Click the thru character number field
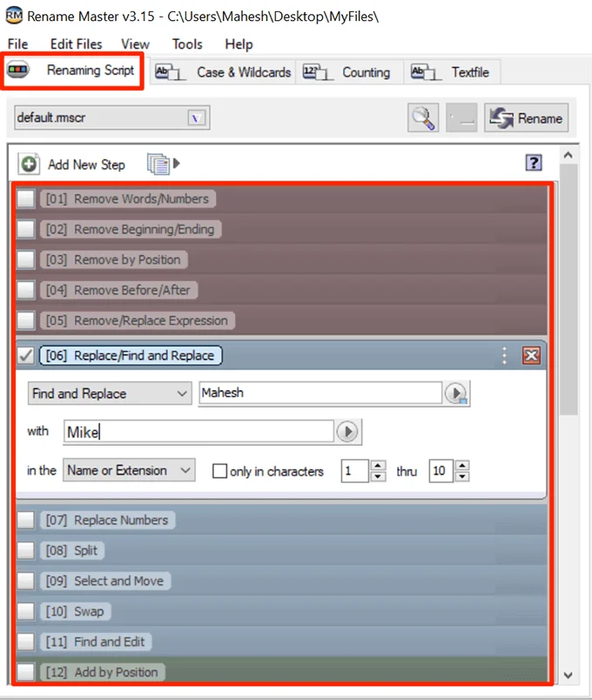Image resolution: width=592 pixels, height=700 pixels. pyautogui.click(x=441, y=471)
